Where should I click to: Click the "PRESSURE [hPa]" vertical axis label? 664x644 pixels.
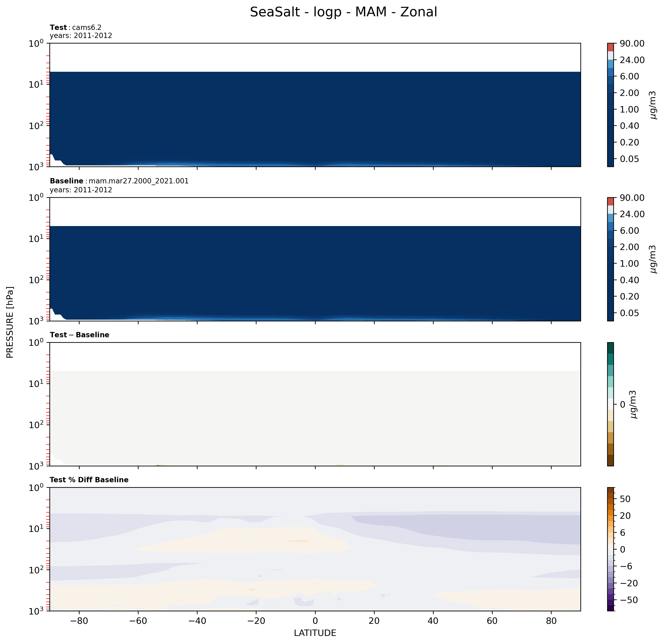point(10,322)
